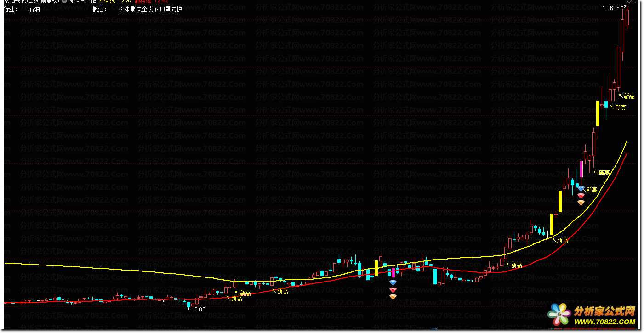The width and height of the screenshot is (644, 333).
Task: Select the last candlestick under the 18.60 label
Action: (x=627, y=17)
